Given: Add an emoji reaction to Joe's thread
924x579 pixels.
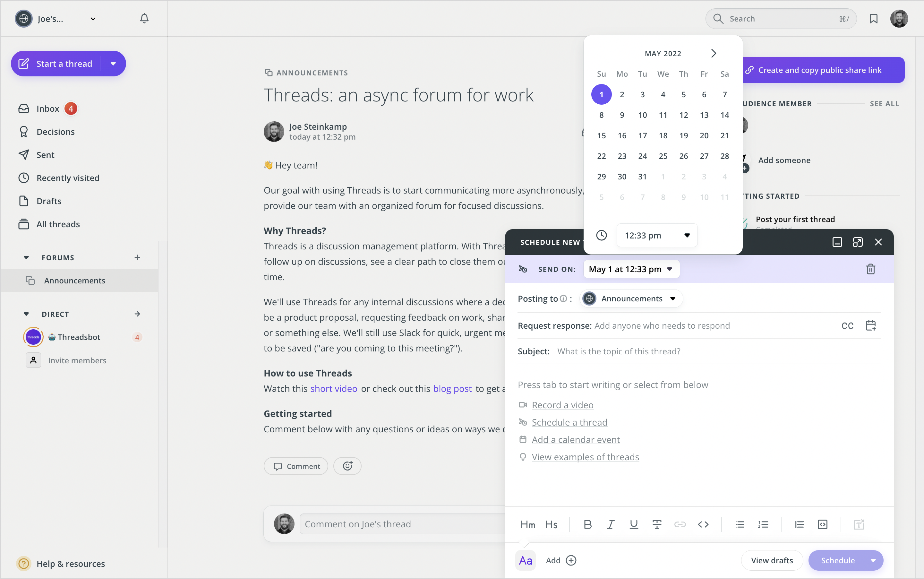Looking at the screenshot, I should click(347, 466).
